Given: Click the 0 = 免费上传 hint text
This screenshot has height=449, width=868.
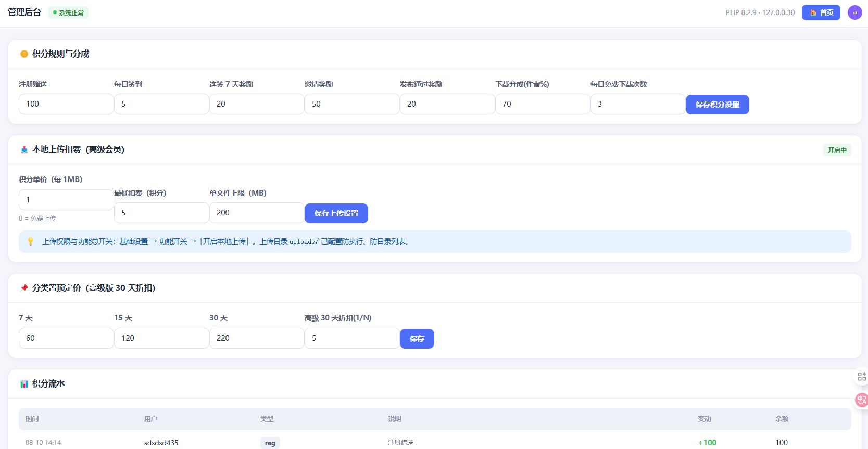Looking at the screenshot, I should tap(37, 219).
